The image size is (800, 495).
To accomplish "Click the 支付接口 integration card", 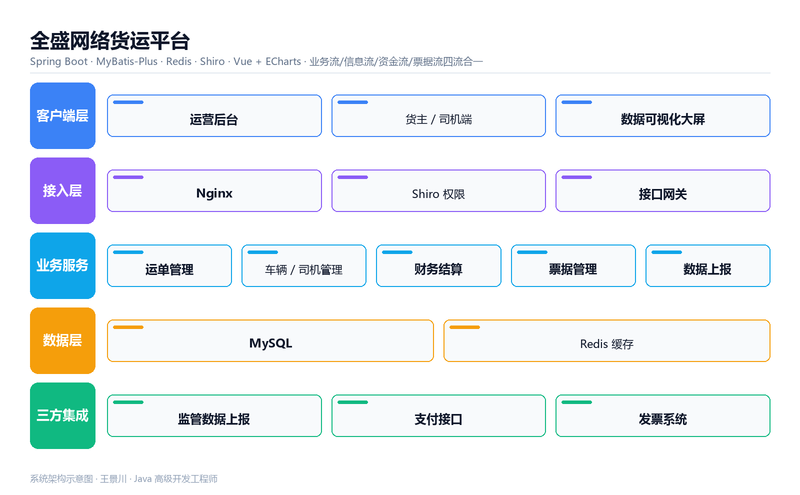I will point(439,416).
